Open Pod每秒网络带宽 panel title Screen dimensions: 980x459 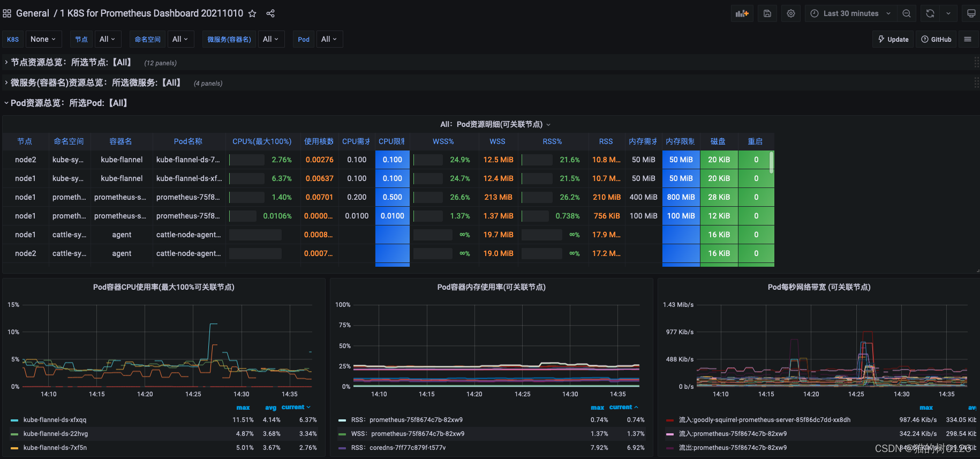coord(819,287)
